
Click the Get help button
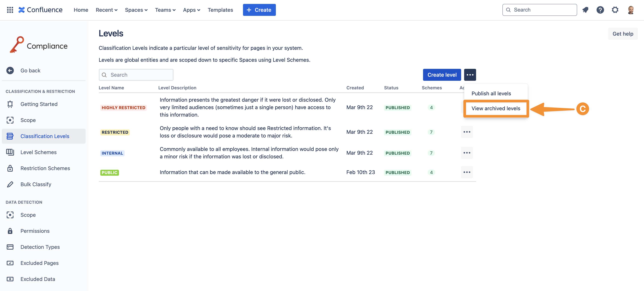tap(623, 34)
